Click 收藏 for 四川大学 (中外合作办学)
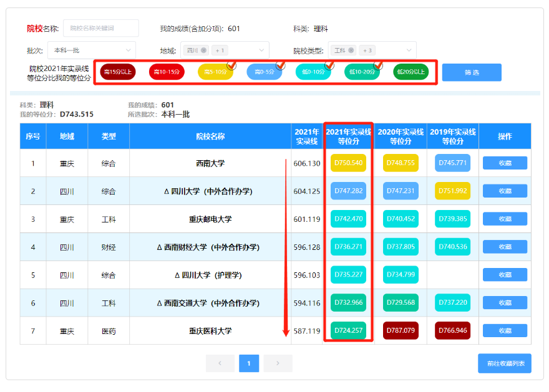Screen dimensions: 549x392 [x=505, y=191]
